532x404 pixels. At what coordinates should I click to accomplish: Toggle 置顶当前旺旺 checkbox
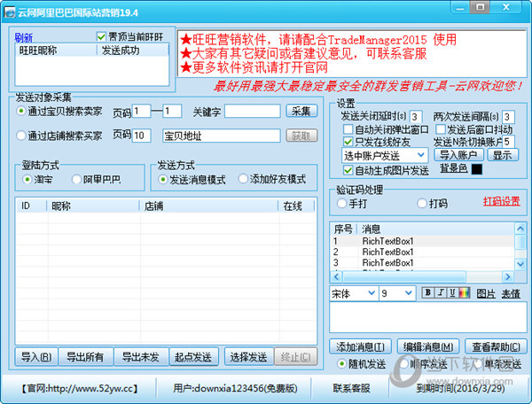[x=101, y=36]
